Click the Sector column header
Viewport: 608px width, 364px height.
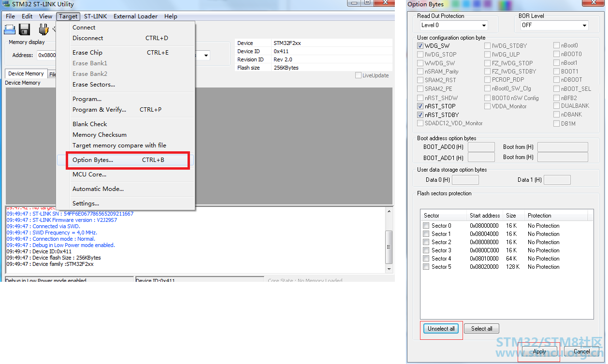coord(444,216)
